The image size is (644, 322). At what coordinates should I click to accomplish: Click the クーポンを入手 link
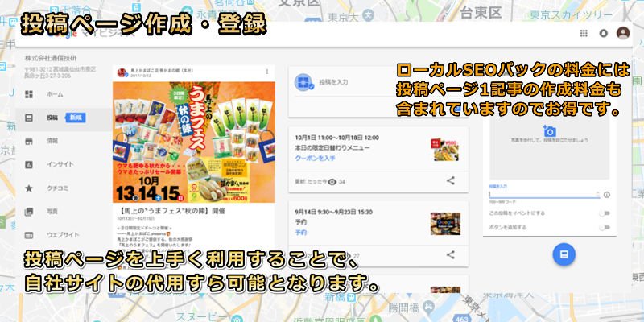pos(315,158)
